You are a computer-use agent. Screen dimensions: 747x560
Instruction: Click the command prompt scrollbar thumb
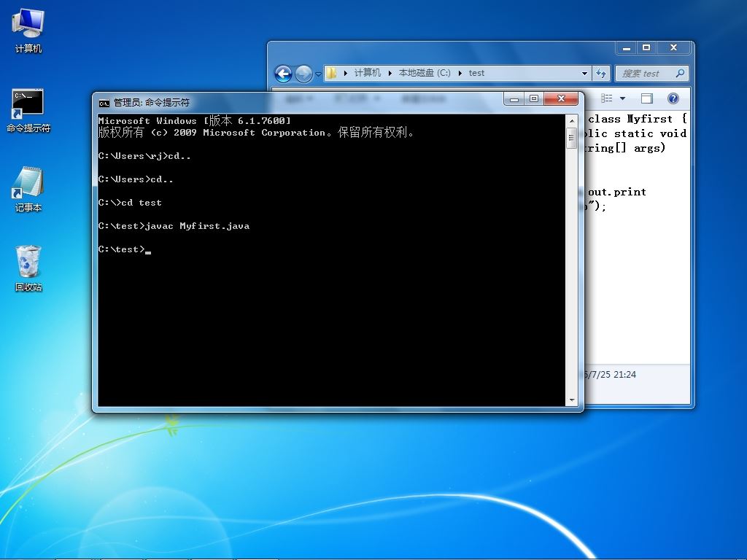pyautogui.click(x=572, y=138)
